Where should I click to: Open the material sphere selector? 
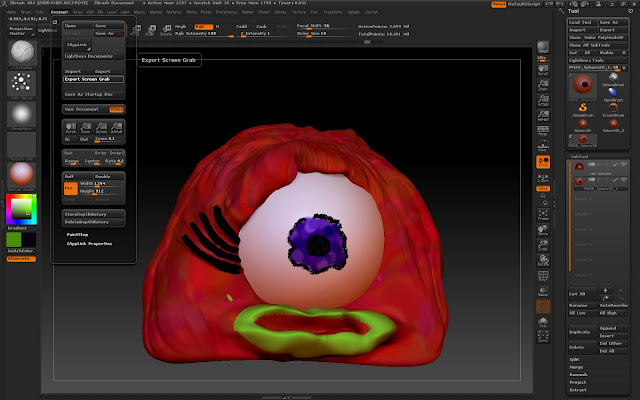click(x=21, y=174)
